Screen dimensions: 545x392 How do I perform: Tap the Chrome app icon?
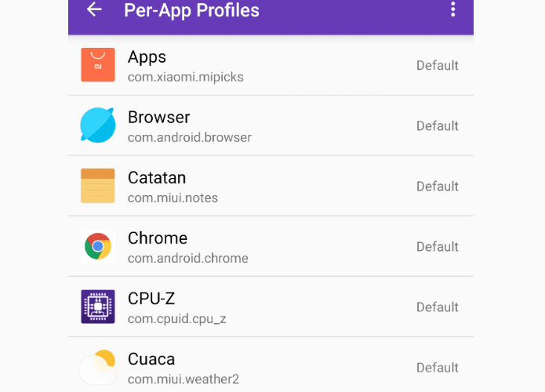(x=98, y=246)
